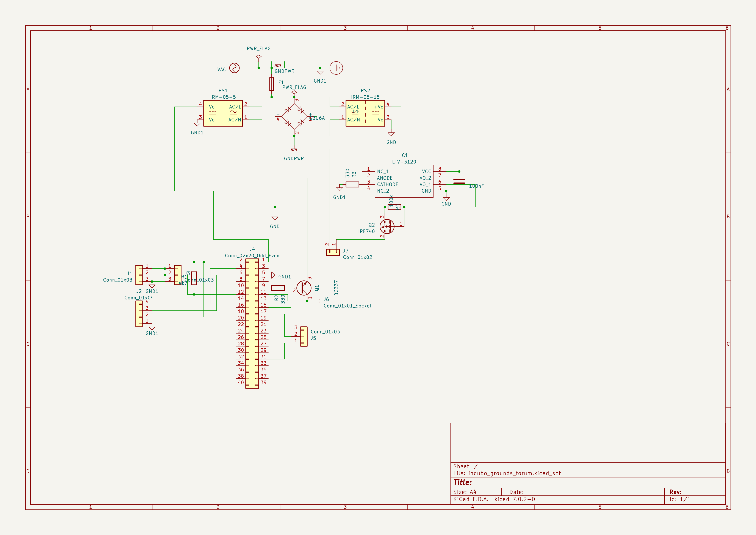Select the GND symbol below PS2 -Vo pin
756x535 pixels.
tap(391, 134)
